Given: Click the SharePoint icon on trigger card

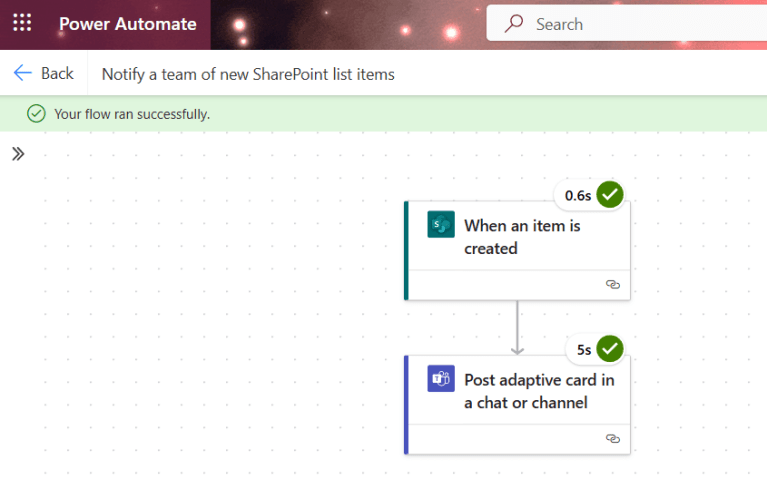Looking at the screenshot, I should tap(441, 224).
